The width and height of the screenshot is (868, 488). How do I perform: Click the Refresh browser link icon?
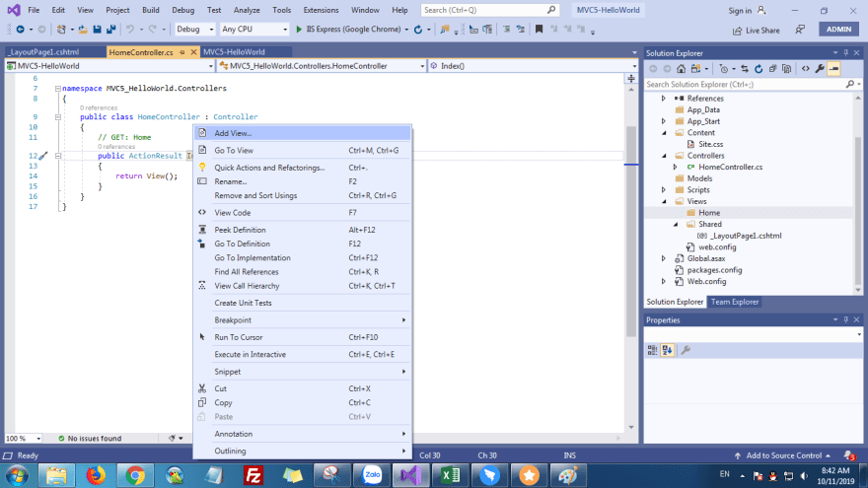pos(418,30)
